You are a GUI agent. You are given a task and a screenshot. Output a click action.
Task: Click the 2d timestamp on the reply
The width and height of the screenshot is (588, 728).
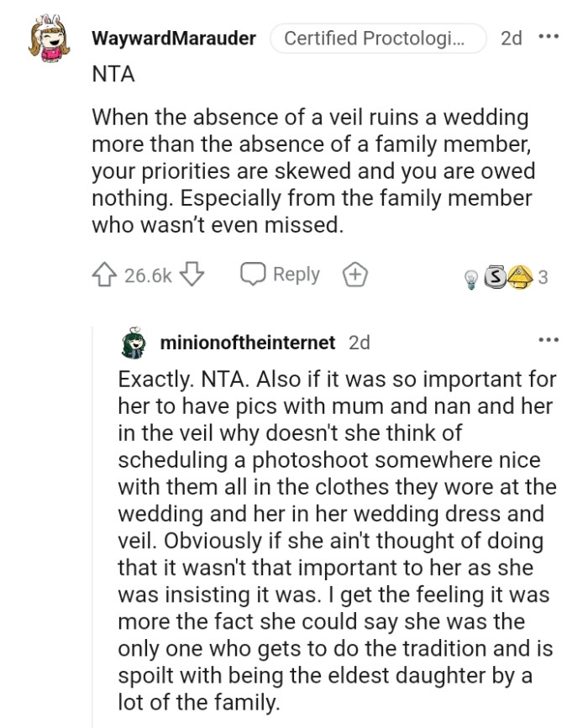pos(360,341)
